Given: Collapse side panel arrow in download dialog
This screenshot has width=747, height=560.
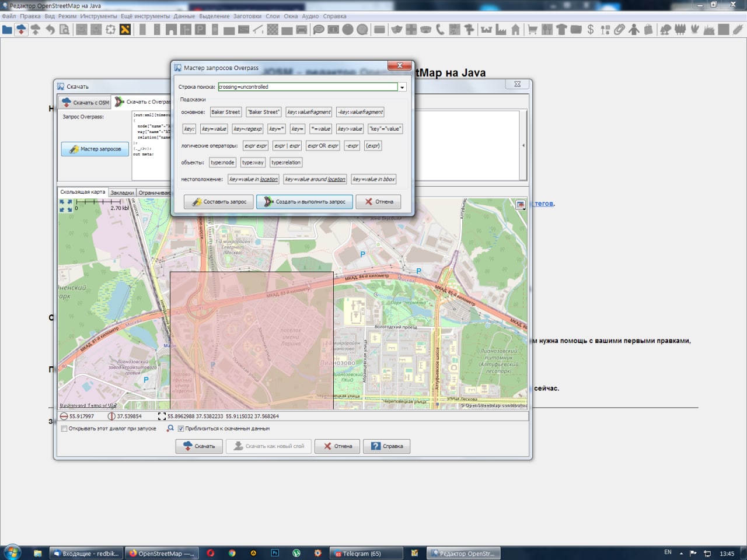Looking at the screenshot, I should point(523,145).
